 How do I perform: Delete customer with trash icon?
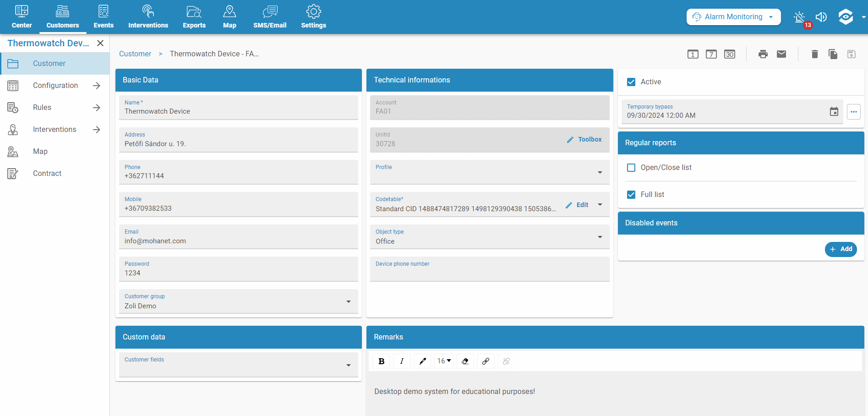tap(815, 54)
